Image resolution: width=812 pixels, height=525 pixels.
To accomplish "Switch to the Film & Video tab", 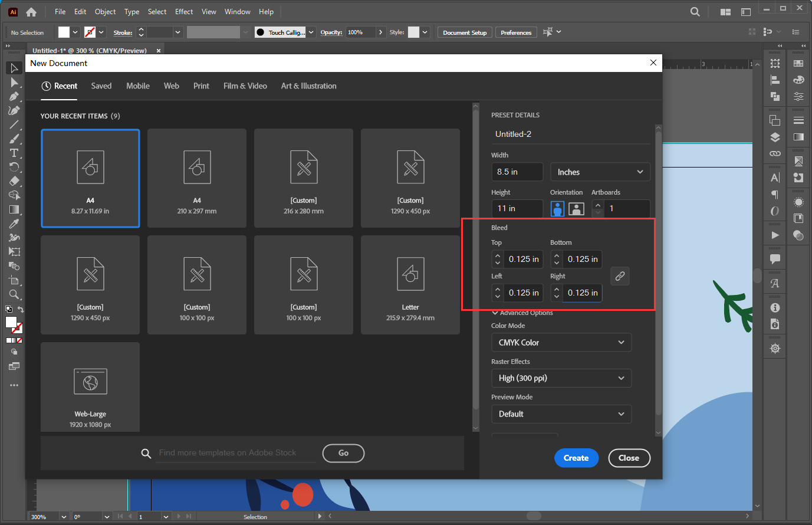I will point(245,86).
